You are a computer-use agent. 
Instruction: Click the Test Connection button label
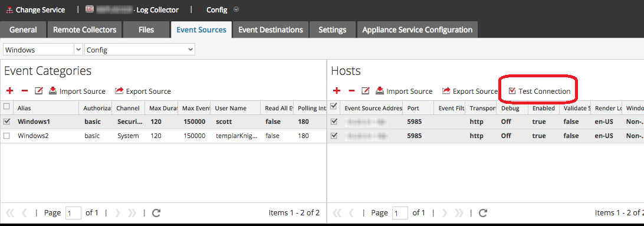(x=544, y=91)
